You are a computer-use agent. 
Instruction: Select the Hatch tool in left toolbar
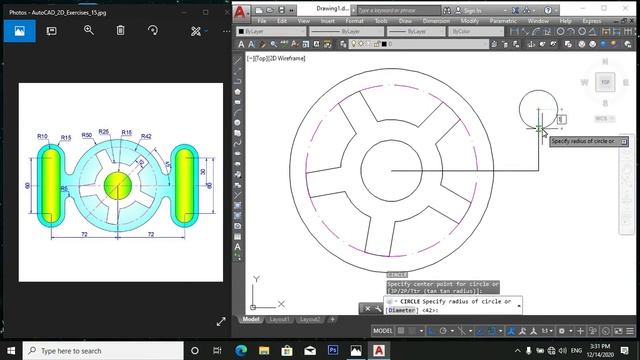(238, 205)
